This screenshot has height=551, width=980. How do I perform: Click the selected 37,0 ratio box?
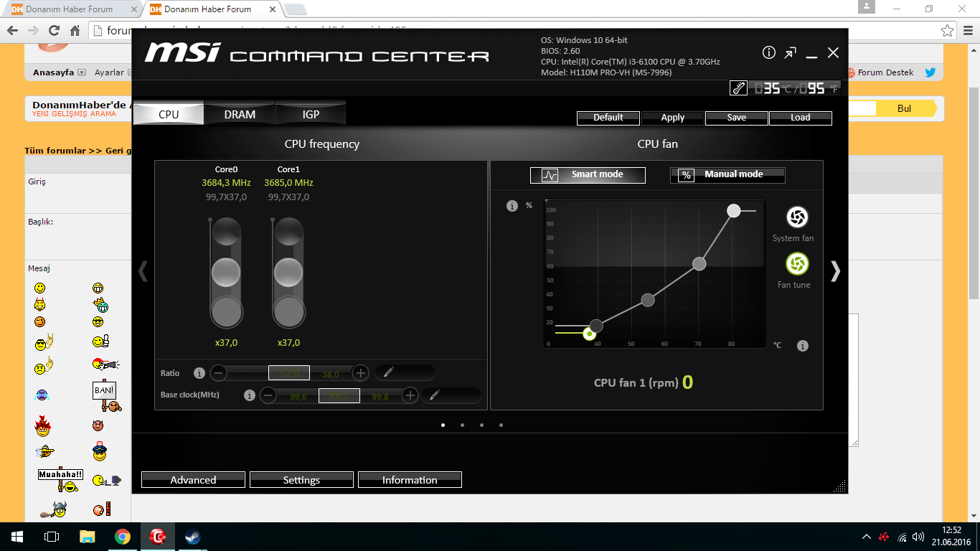click(289, 373)
